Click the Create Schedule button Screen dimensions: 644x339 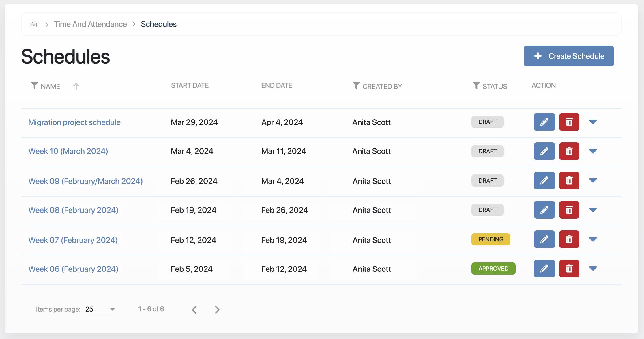click(568, 56)
